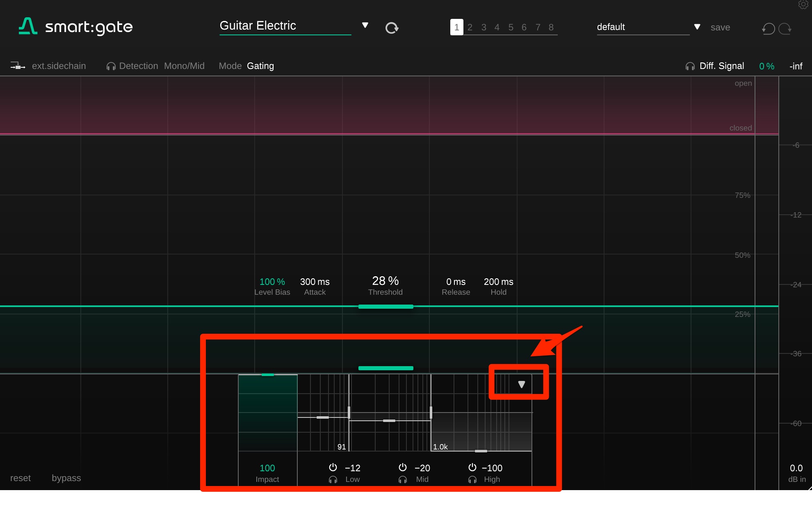Screen dimensions: 812x509
Task: Switch to state slot 5
Action: tap(511, 28)
